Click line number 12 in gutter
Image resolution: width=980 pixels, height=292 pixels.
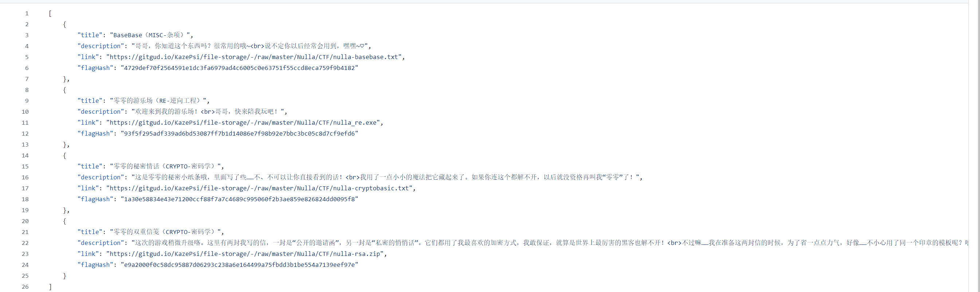25,134
